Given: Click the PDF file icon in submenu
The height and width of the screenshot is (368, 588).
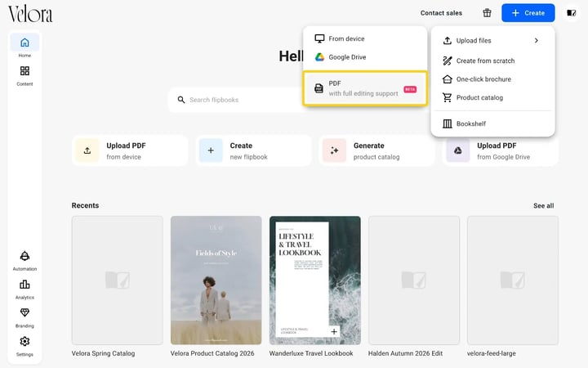Looking at the screenshot, I should (x=318, y=88).
